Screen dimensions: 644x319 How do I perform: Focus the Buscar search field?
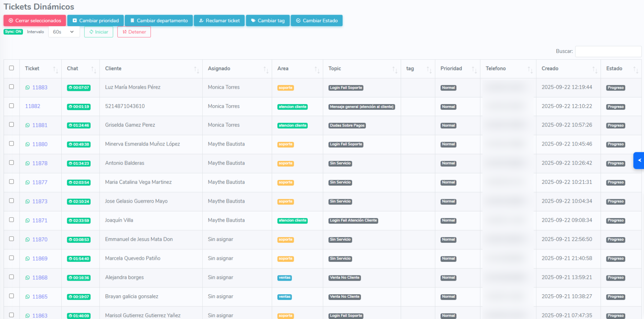pyautogui.click(x=608, y=51)
